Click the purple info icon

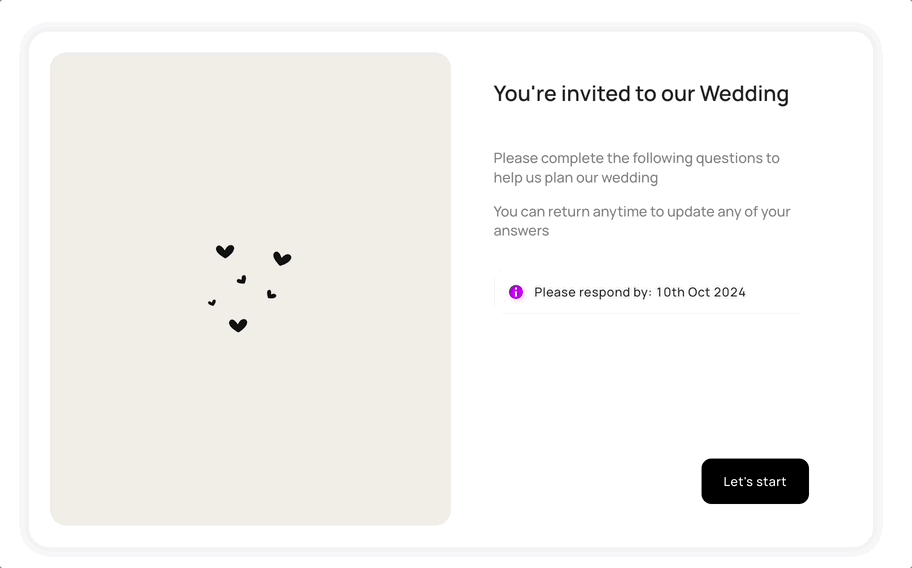pyautogui.click(x=515, y=292)
